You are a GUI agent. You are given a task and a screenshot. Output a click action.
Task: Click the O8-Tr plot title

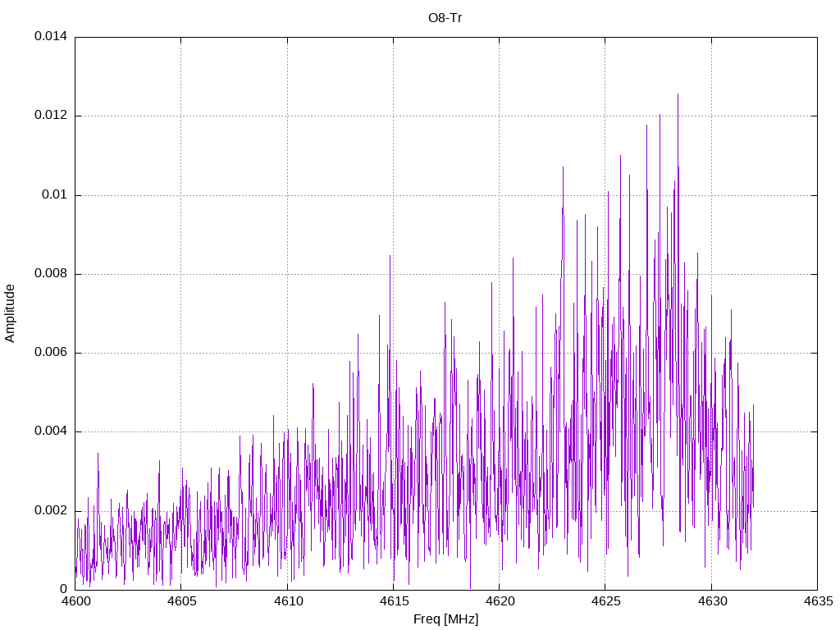pos(445,18)
